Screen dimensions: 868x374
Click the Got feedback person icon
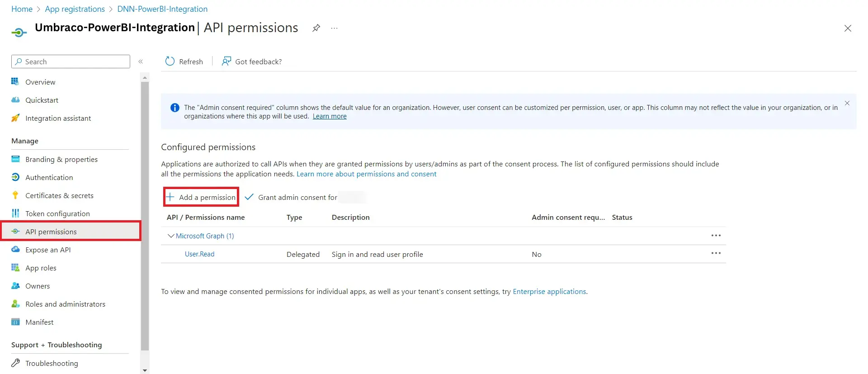pos(226,62)
